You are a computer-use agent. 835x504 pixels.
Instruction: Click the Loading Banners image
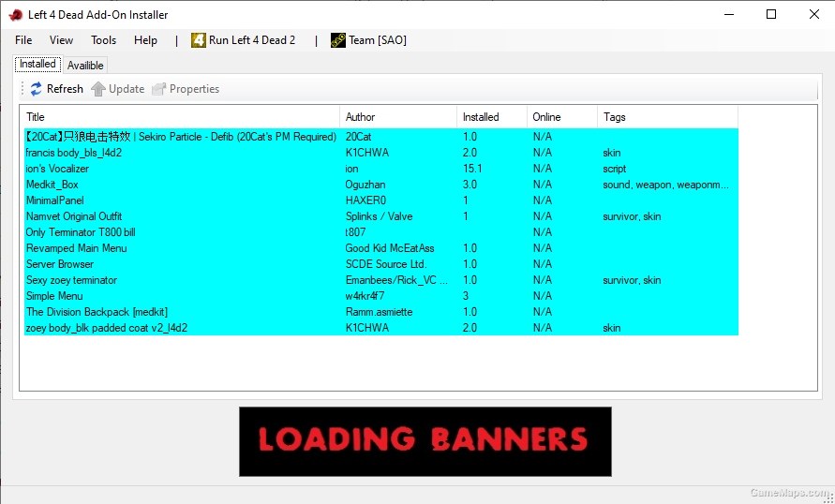pyautogui.click(x=425, y=440)
